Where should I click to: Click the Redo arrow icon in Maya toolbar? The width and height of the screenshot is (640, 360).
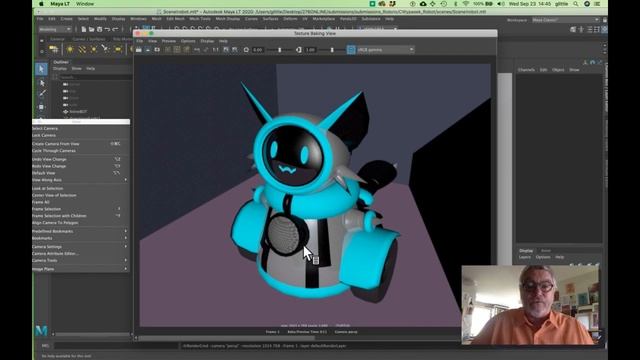tap(115, 29)
